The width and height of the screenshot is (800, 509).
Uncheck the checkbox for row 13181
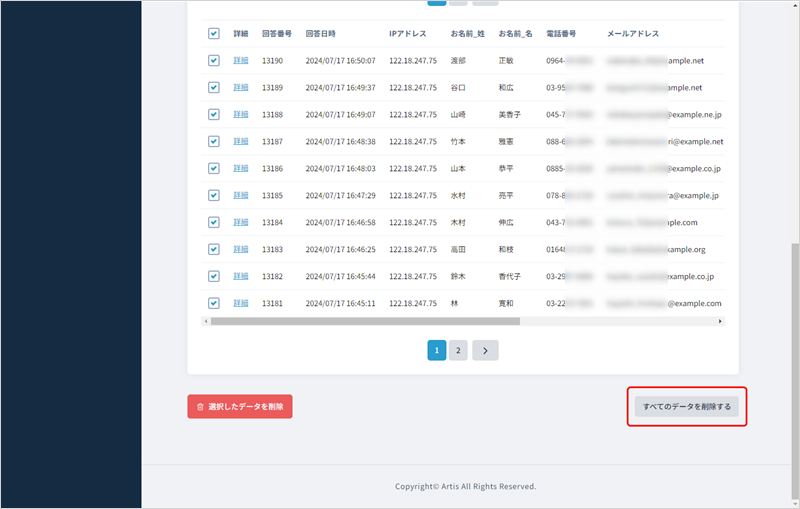tap(214, 303)
